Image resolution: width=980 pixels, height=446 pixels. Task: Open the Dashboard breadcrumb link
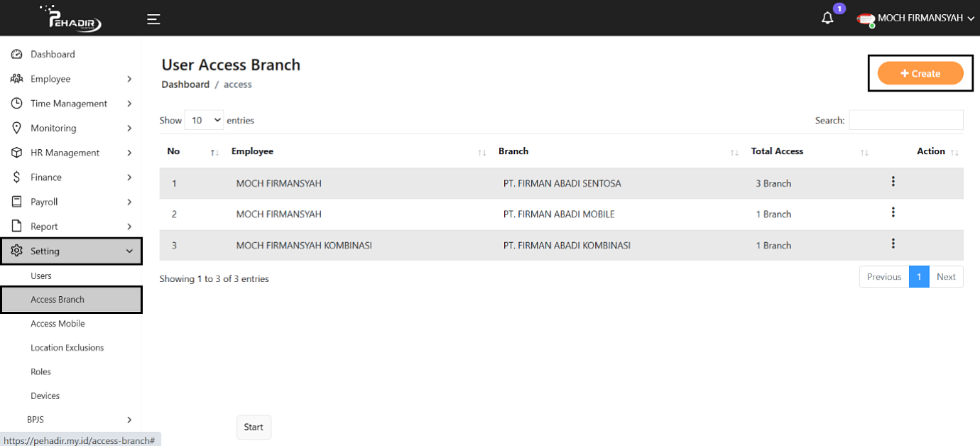(185, 84)
